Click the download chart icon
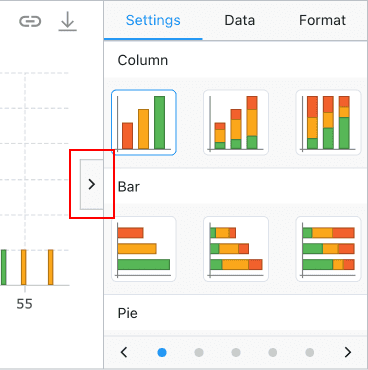368x370 pixels. point(68,22)
